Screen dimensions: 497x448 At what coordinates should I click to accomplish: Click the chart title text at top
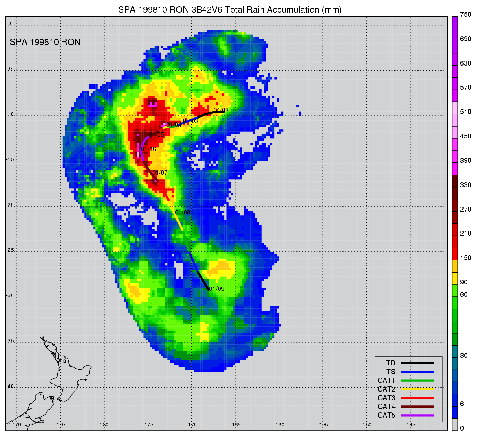coord(230,10)
